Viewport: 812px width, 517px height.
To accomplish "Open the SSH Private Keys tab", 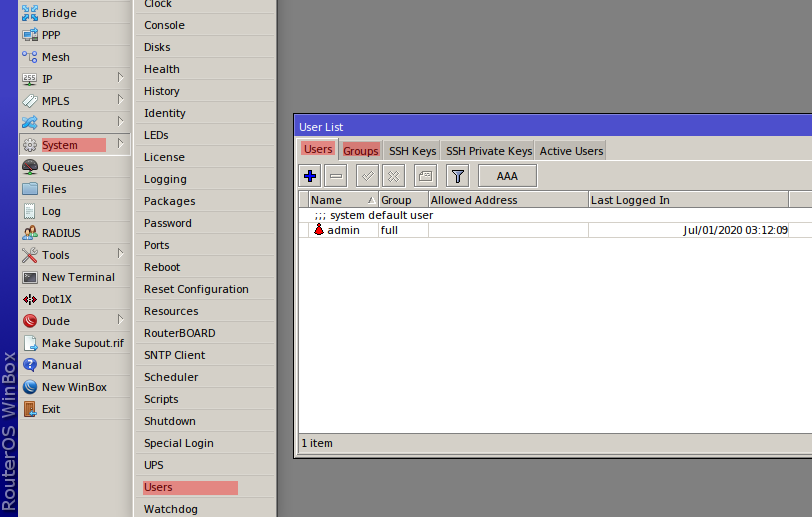I will pyautogui.click(x=489, y=151).
